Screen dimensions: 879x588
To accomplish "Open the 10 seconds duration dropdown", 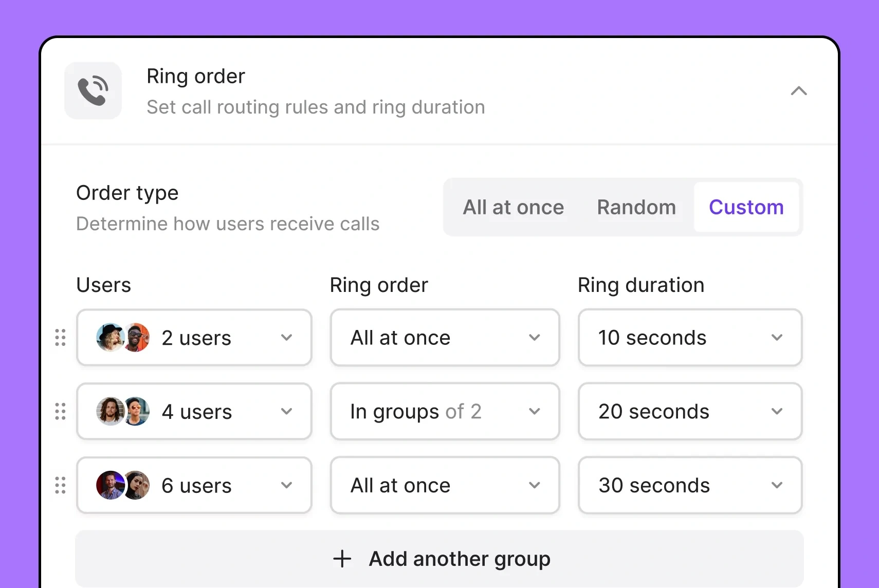I will coord(690,337).
